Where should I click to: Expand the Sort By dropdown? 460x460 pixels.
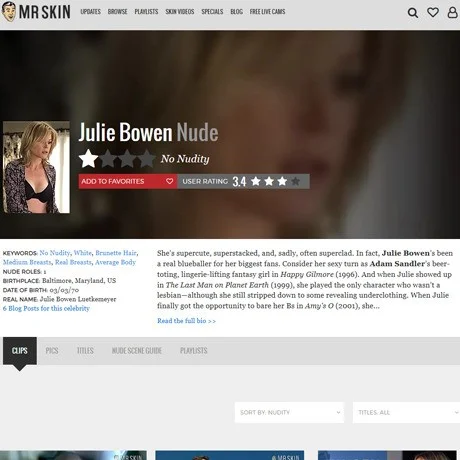(x=289, y=412)
